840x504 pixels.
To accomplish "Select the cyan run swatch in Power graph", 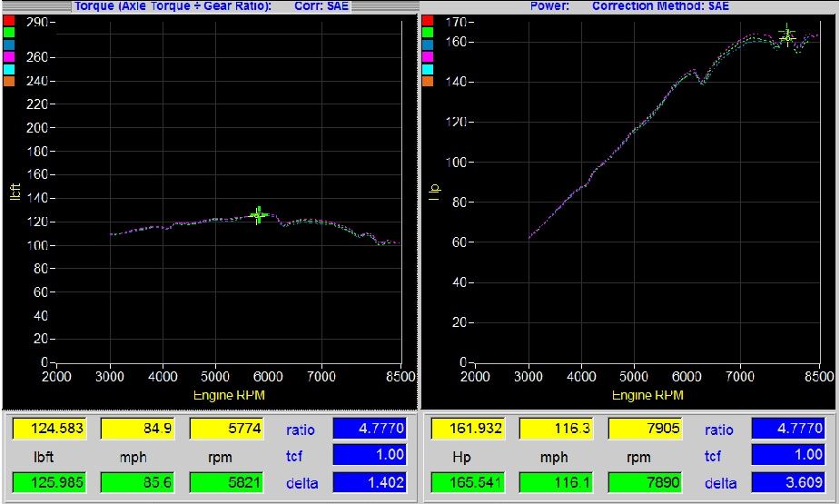I will [x=429, y=69].
